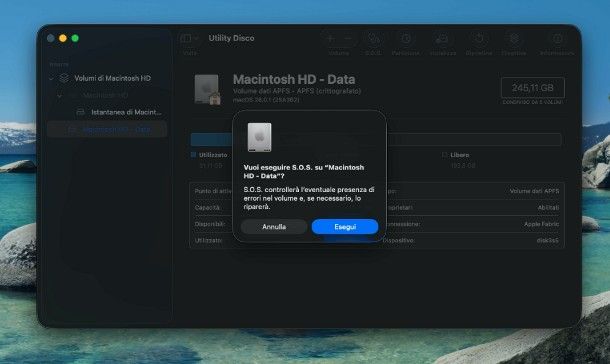Click the Ripristina restore toolbar icon

click(x=479, y=38)
